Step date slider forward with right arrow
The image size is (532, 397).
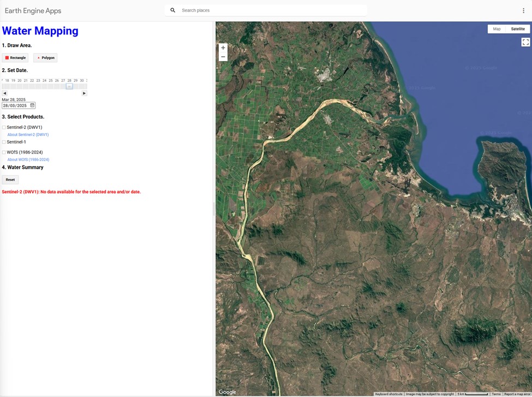[84, 93]
